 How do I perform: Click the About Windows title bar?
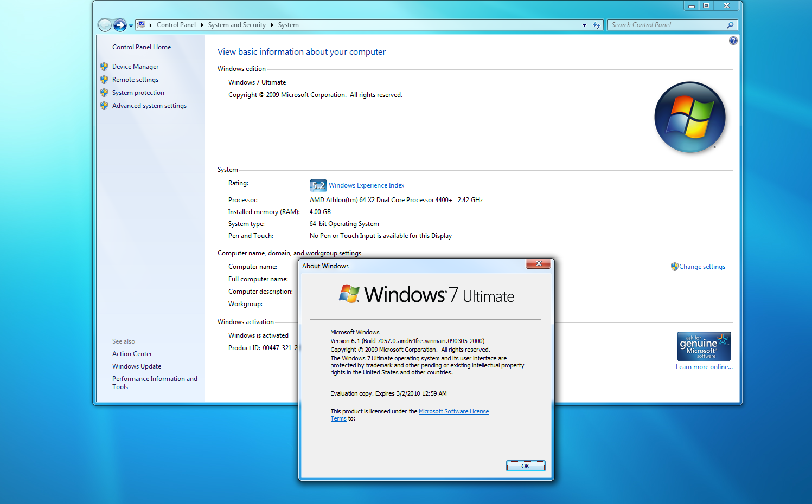(412, 266)
